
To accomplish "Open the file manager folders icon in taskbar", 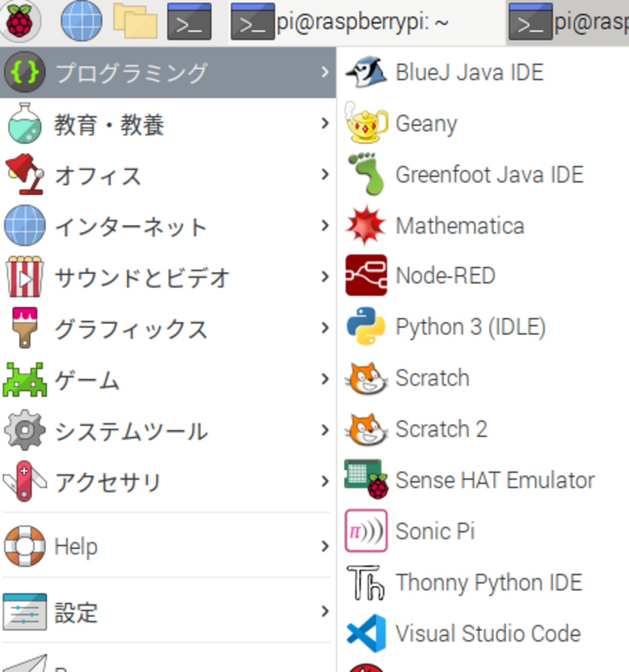I will (x=135, y=22).
